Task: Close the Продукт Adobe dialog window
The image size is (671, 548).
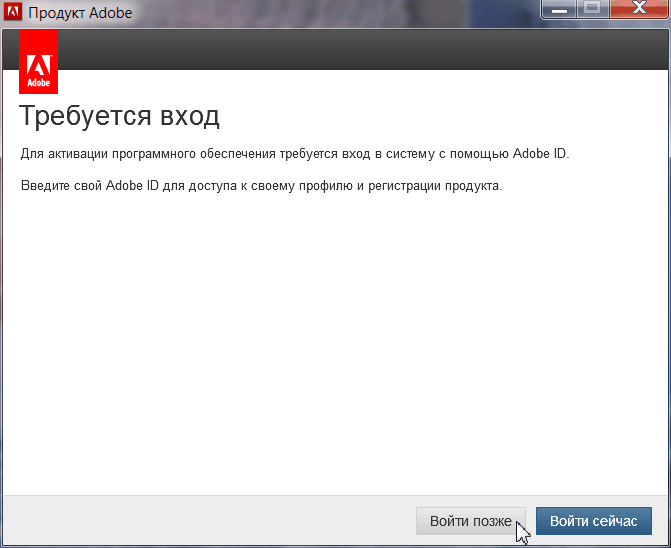Action: pos(636,10)
